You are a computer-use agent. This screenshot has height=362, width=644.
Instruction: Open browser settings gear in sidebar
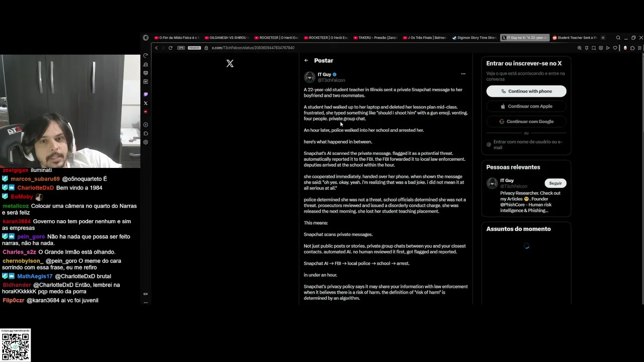(145, 142)
